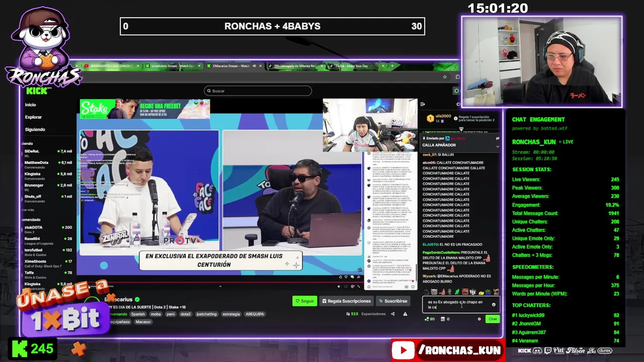This screenshot has height=362, width=644.
Task: Click the Buscar search field
Action: pyautogui.click(x=258, y=91)
